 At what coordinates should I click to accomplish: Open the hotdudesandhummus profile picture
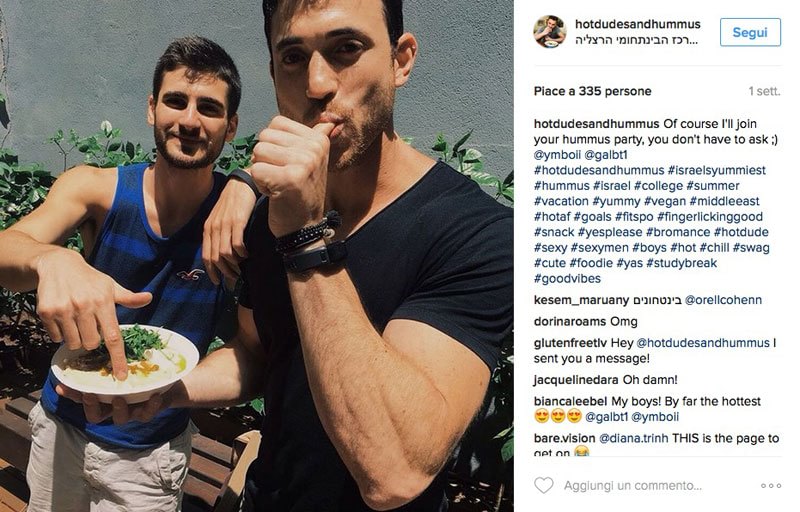coord(549,32)
